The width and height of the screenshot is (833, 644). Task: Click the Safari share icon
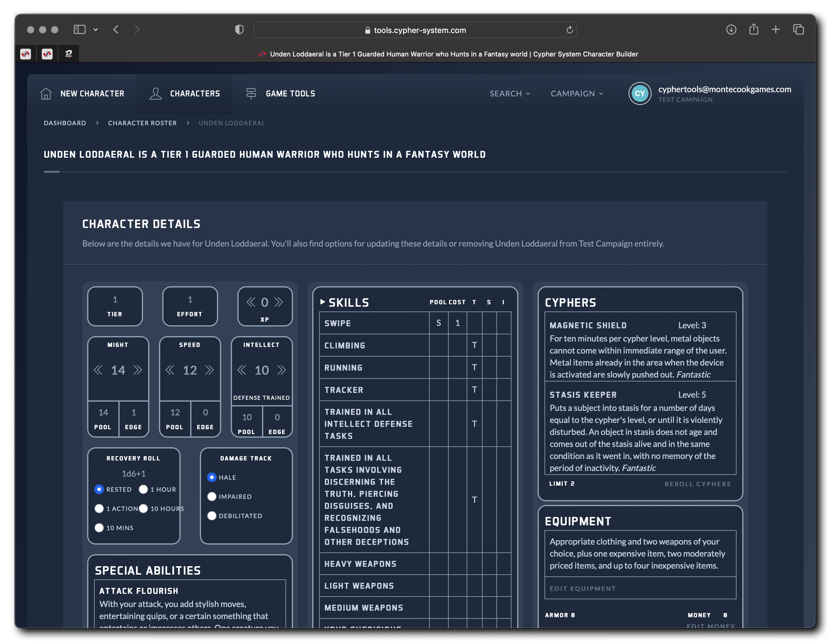pyautogui.click(x=754, y=30)
